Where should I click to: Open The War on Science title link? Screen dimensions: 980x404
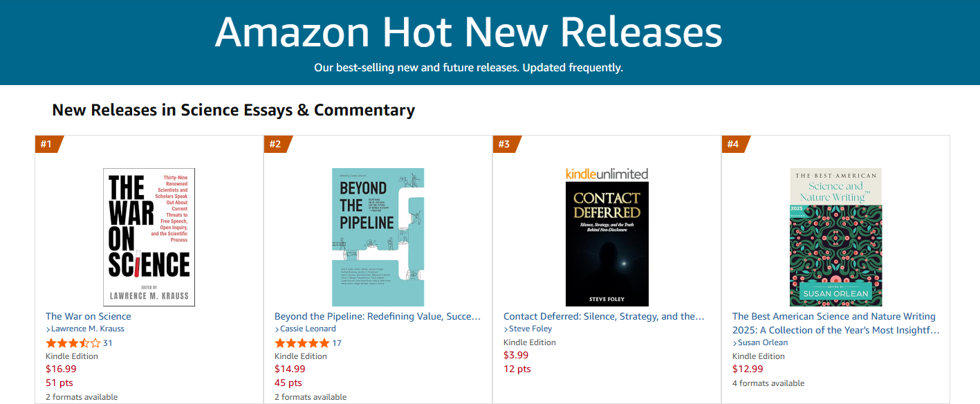coord(89,316)
